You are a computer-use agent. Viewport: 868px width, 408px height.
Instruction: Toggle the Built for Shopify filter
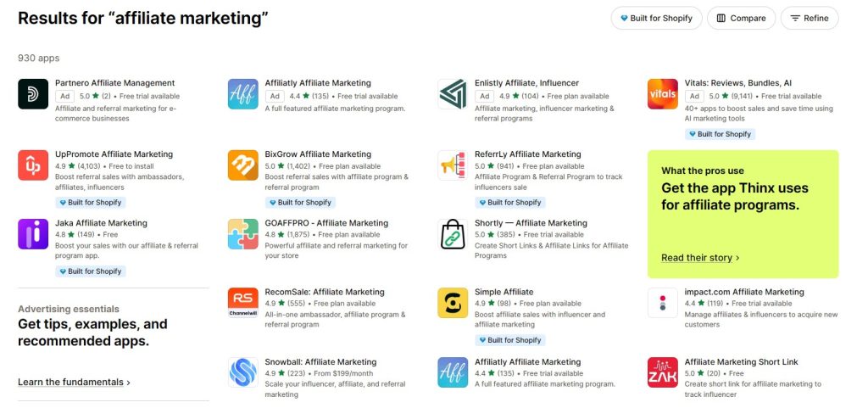(657, 19)
